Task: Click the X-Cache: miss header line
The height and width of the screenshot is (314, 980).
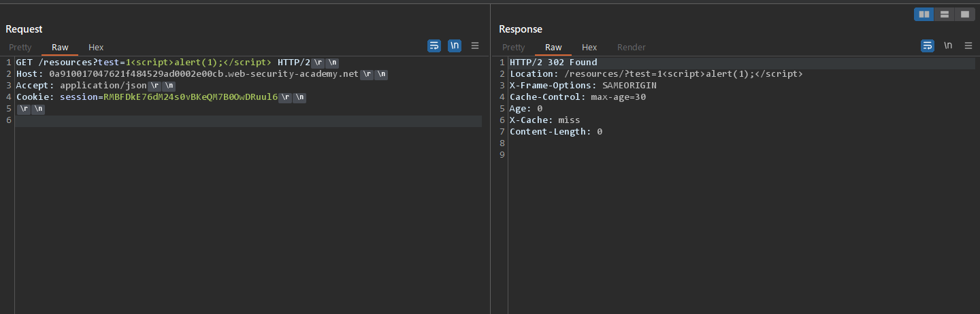Action: pyautogui.click(x=545, y=120)
